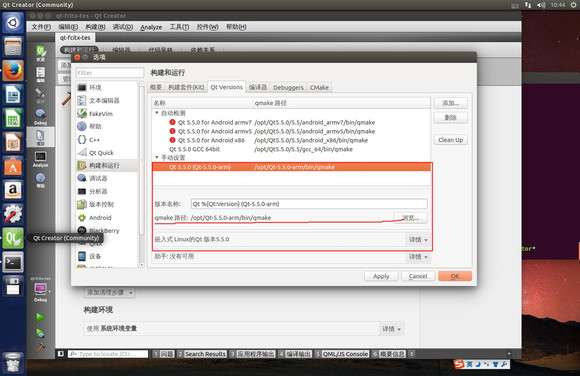Viewport: 580px width, 376px height.
Task: Open the Search Results output pane
Action: coord(202,354)
